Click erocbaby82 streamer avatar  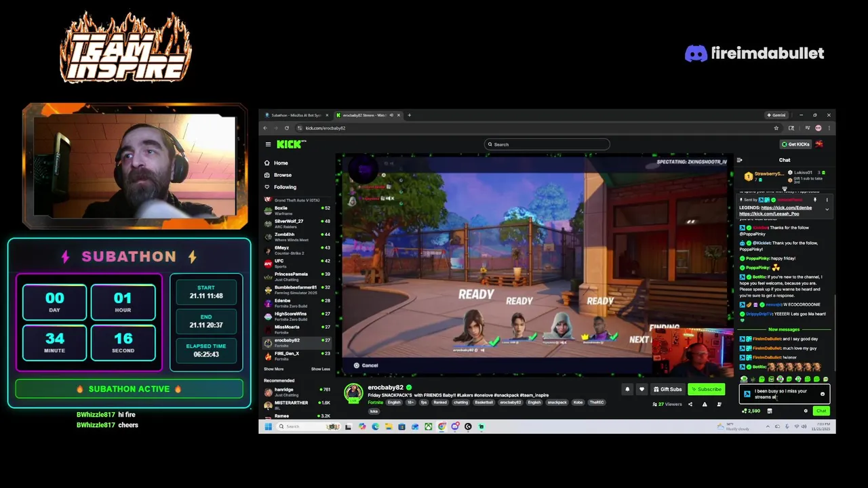point(353,392)
